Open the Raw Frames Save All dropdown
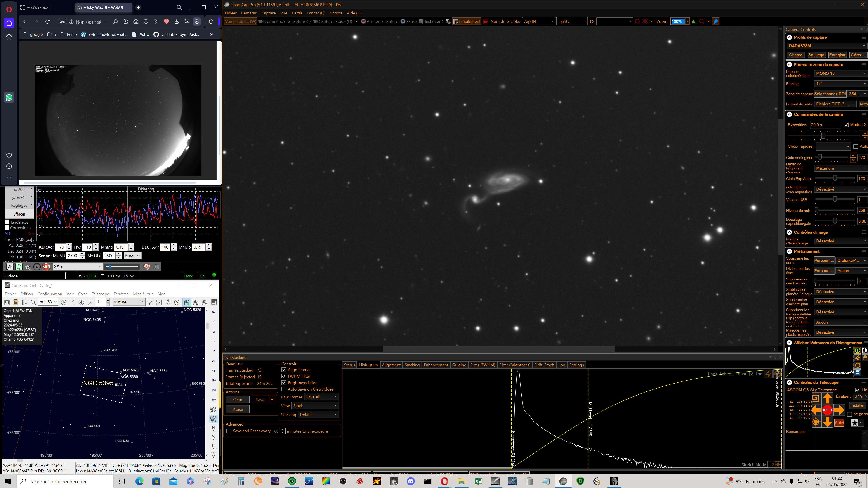The width and height of the screenshot is (868, 488). pos(321,397)
